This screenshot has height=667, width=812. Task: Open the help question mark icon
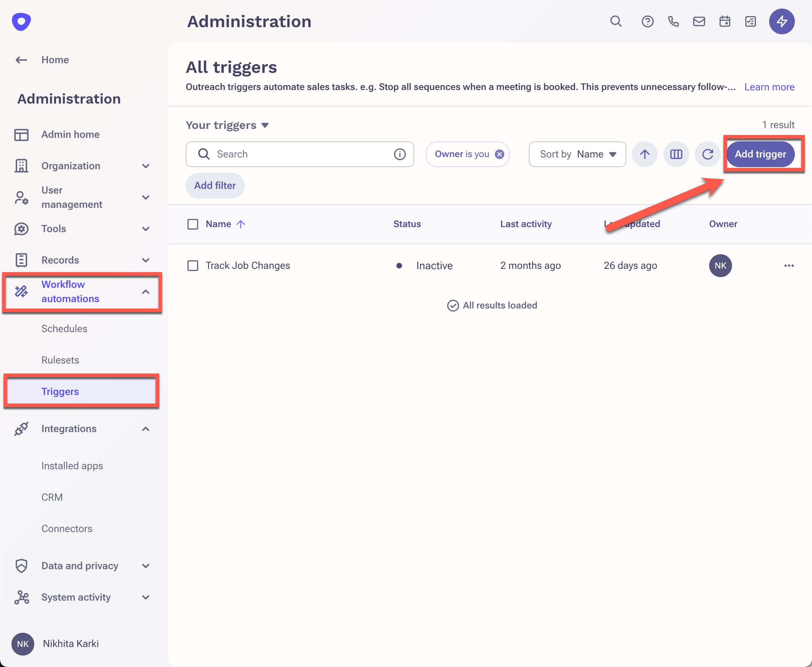(x=647, y=21)
